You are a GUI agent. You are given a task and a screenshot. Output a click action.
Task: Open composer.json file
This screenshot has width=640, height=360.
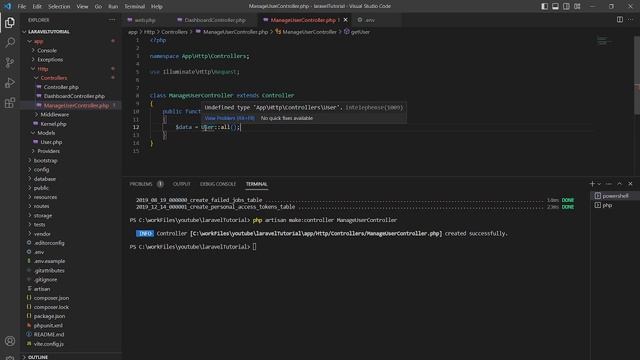click(x=51, y=298)
